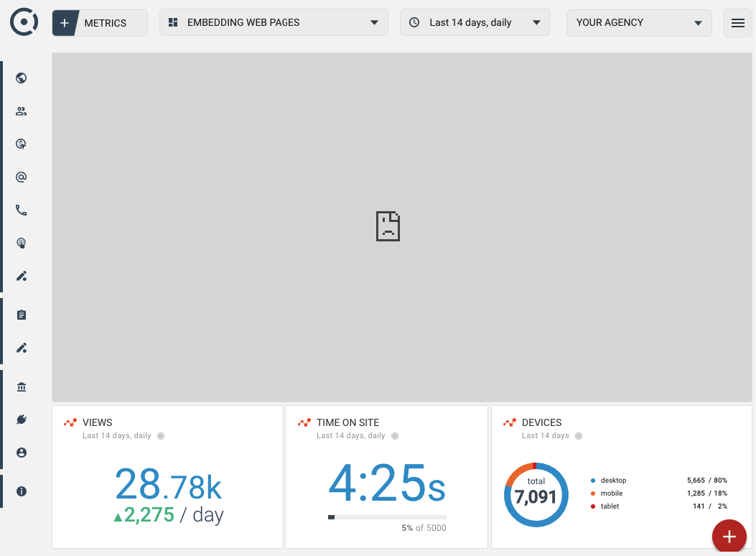Screen dimensions: 756x556
Task: Click the trend icon on VIEWS widget
Action: (70, 423)
